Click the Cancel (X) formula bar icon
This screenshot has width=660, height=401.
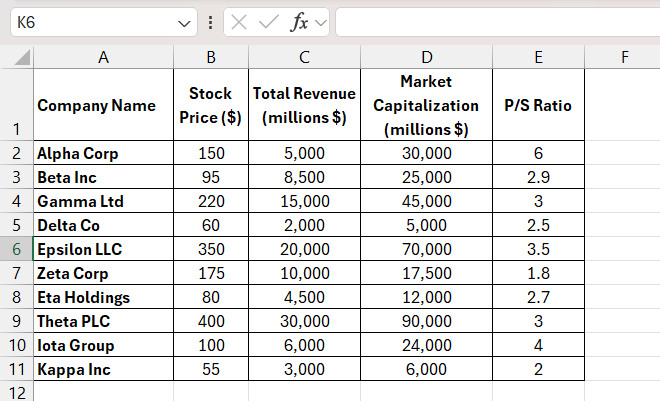(x=239, y=22)
